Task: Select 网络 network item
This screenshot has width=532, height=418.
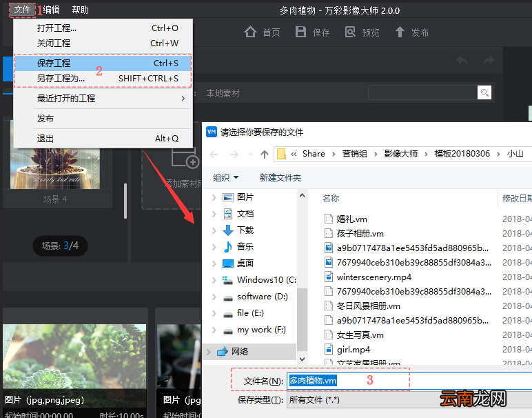Action: click(x=240, y=352)
